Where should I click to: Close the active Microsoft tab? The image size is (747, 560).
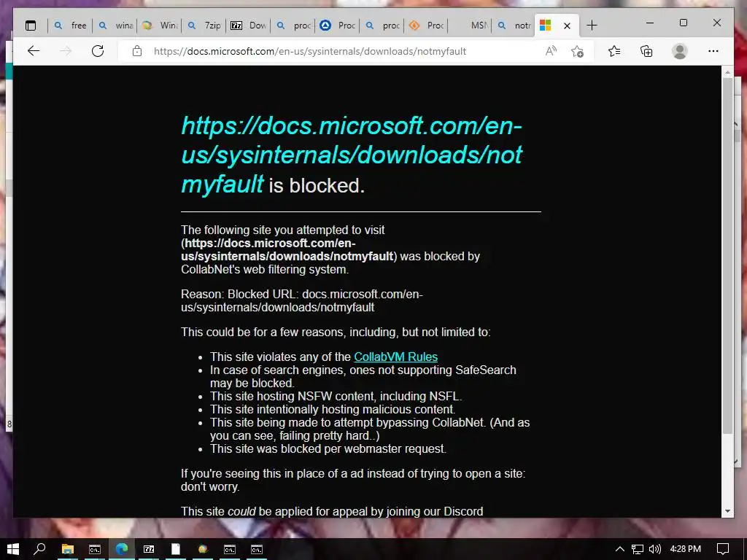[567, 26]
